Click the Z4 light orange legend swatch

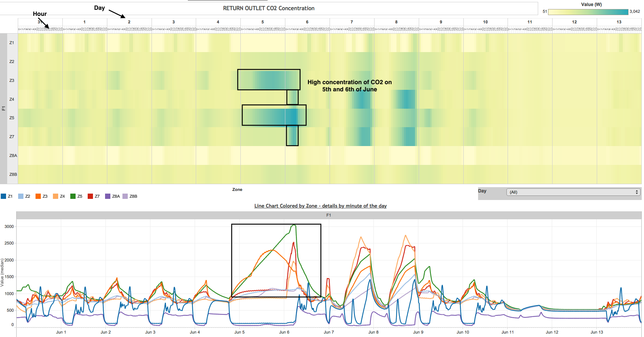point(56,196)
